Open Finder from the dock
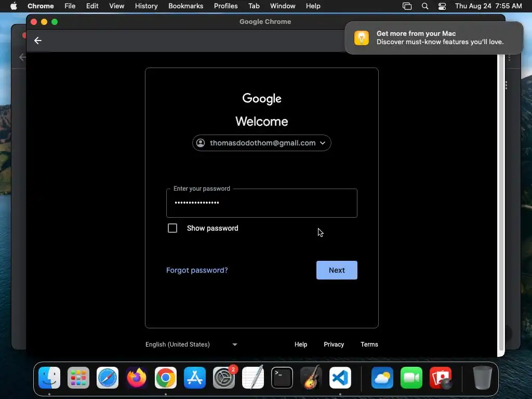This screenshot has width=532, height=399. click(x=49, y=378)
